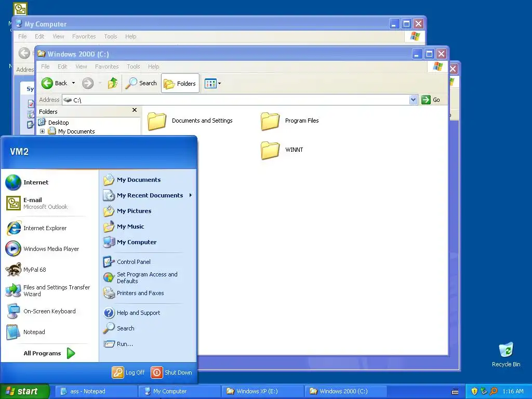Select the Documents and Settings folder
This screenshot has height=399, width=532.
coord(190,121)
